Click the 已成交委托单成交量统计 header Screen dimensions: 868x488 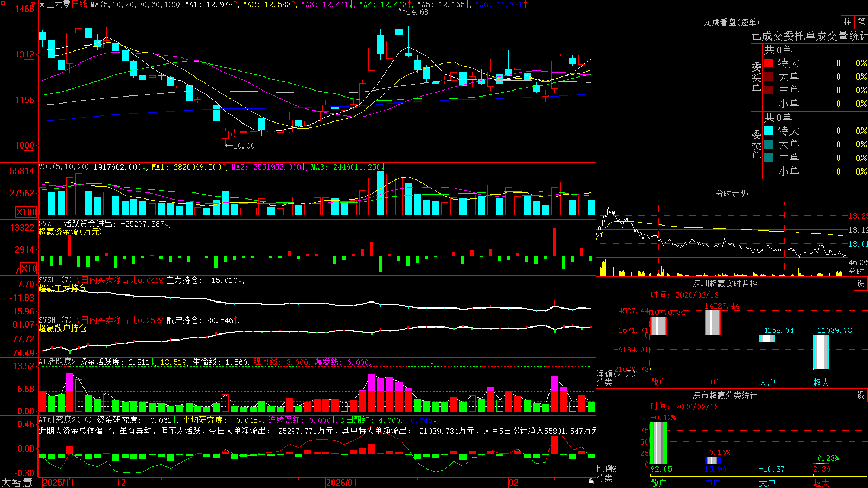pyautogui.click(x=809, y=36)
